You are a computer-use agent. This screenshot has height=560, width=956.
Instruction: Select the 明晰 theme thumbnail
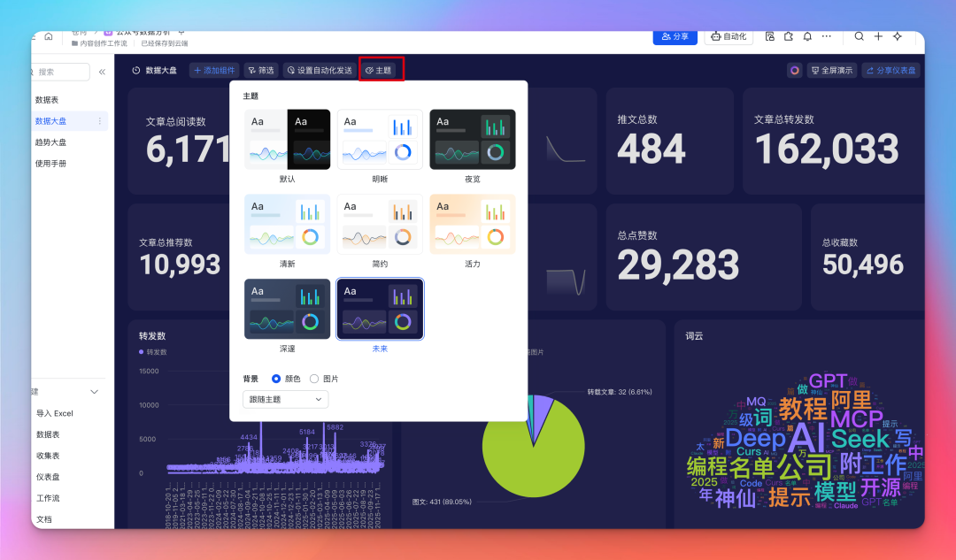[x=380, y=140]
